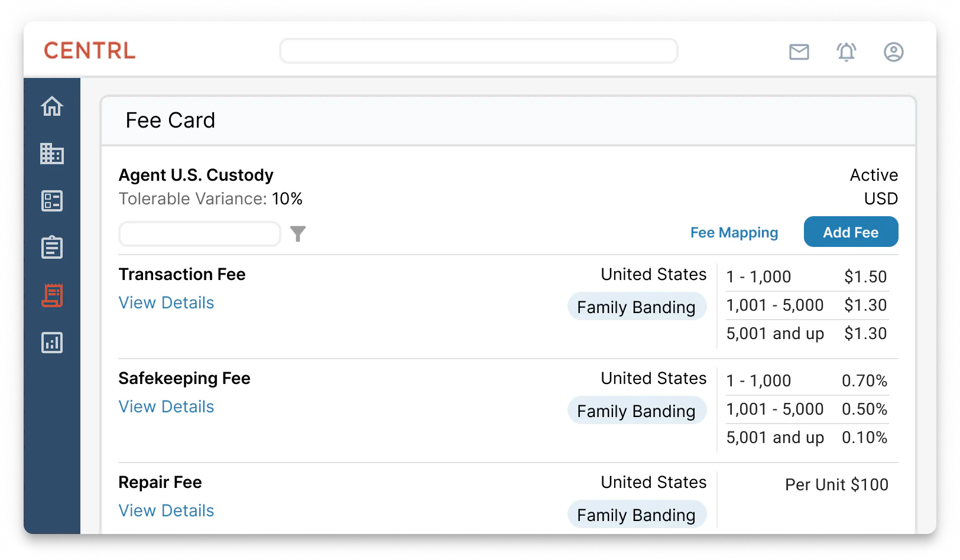Check the notification bell icon
Image resolution: width=960 pixels, height=560 pixels.
pos(846,52)
